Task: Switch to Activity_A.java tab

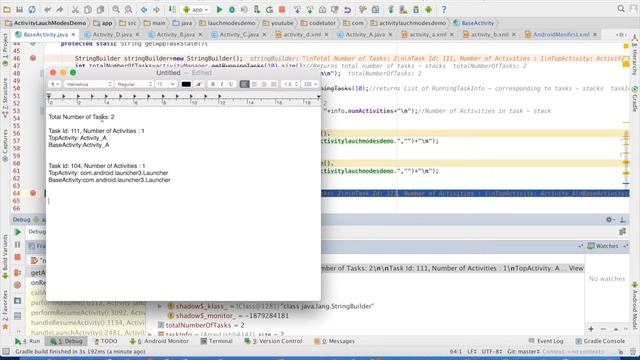Action: point(365,34)
